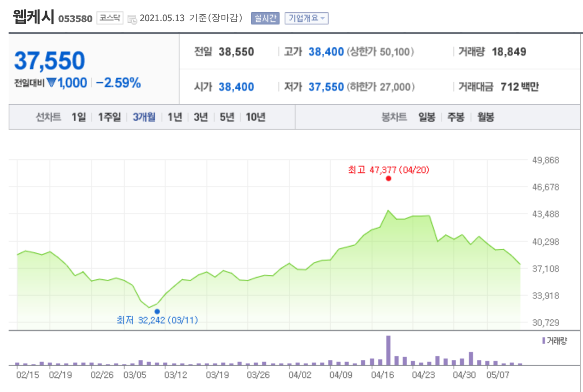Image resolution: width=583 pixels, height=392 pixels.
Task: Click the 거래대금 value 712 백만
Action: (x=520, y=87)
